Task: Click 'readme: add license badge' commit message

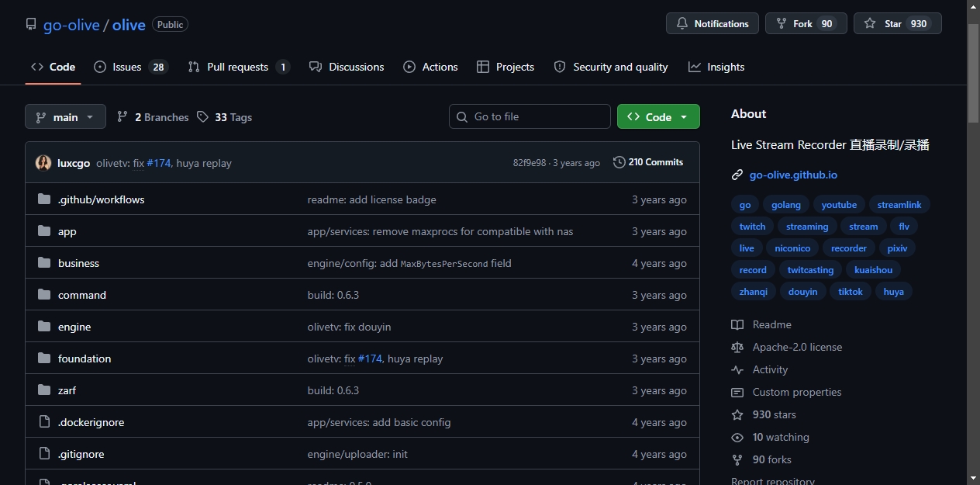Action: (372, 199)
